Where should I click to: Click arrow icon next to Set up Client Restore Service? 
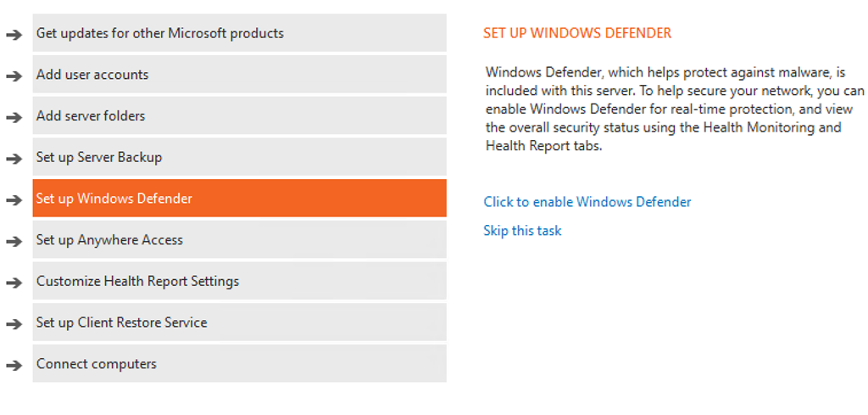[x=14, y=324]
